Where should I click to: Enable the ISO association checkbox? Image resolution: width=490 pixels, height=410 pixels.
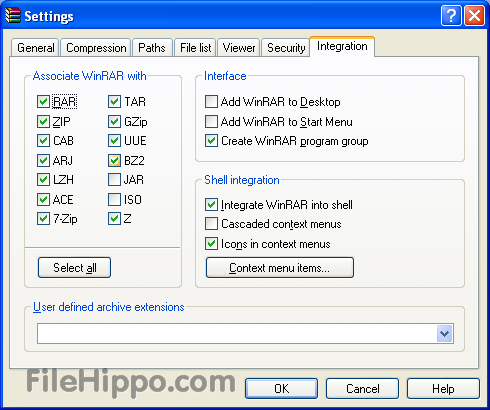pyautogui.click(x=114, y=200)
